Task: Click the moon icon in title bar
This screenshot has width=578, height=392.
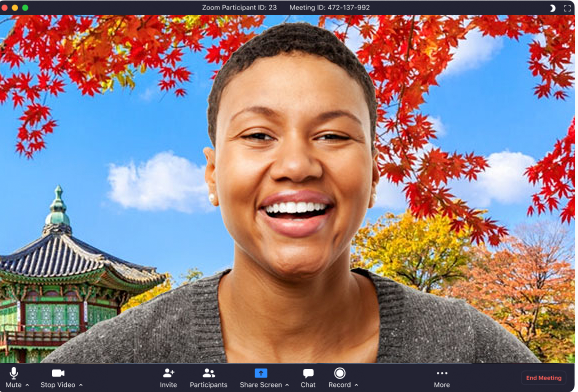Action: coord(553,8)
